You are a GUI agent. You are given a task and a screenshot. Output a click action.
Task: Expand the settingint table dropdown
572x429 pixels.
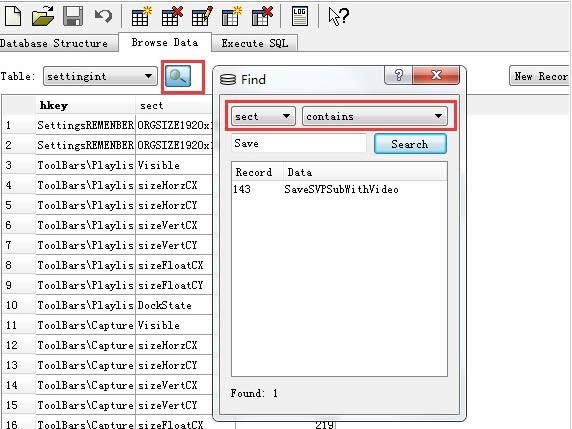pyautogui.click(x=100, y=76)
